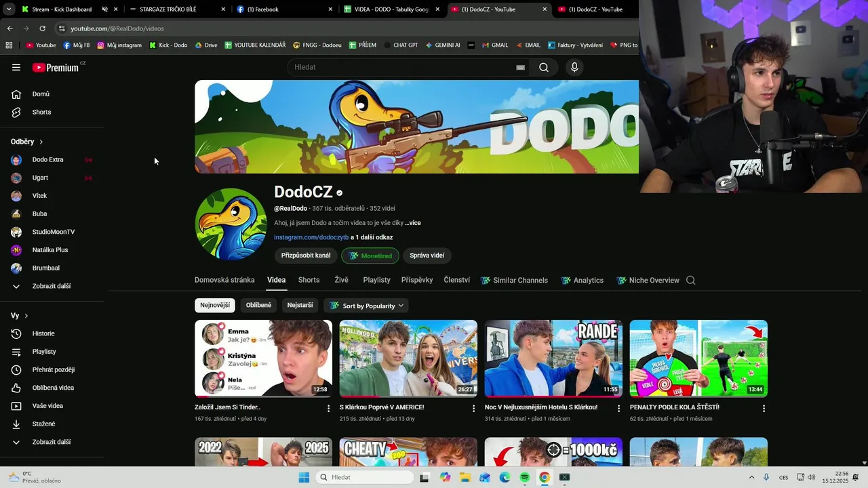The height and width of the screenshot is (488, 868).
Task: Open CHAT GPT bookmark
Action: (x=401, y=45)
